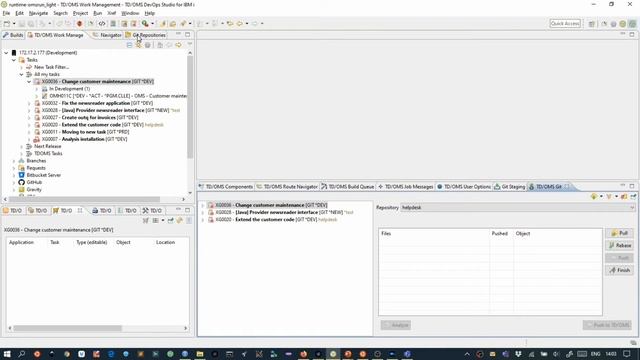Select the Gravity node
This screenshot has height=360, width=640.
point(34,189)
